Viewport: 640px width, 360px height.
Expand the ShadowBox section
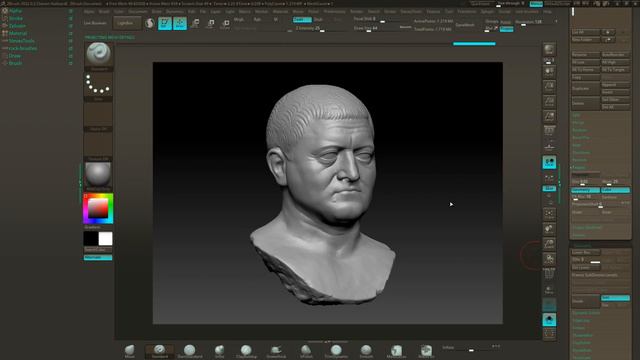pyautogui.click(x=582, y=335)
